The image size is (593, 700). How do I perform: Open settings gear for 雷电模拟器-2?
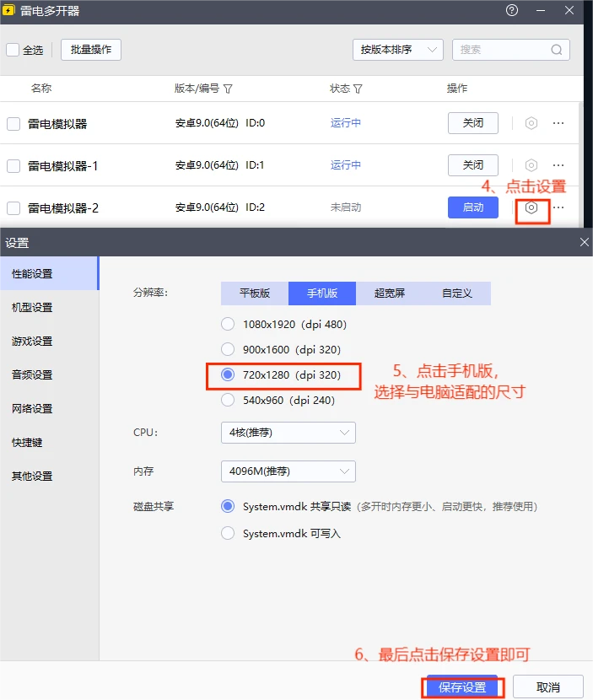pyautogui.click(x=531, y=207)
